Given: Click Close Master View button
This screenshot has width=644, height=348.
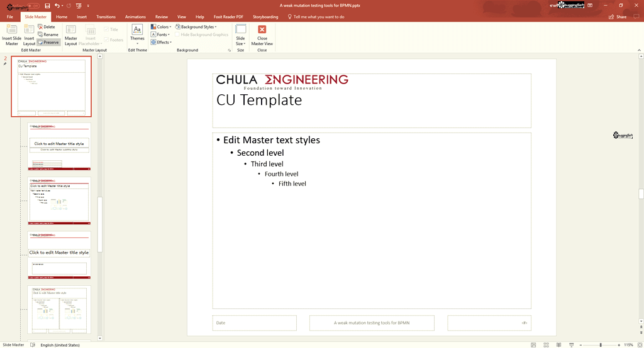Looking at the screenshot, I should click(x=262, y=35).
